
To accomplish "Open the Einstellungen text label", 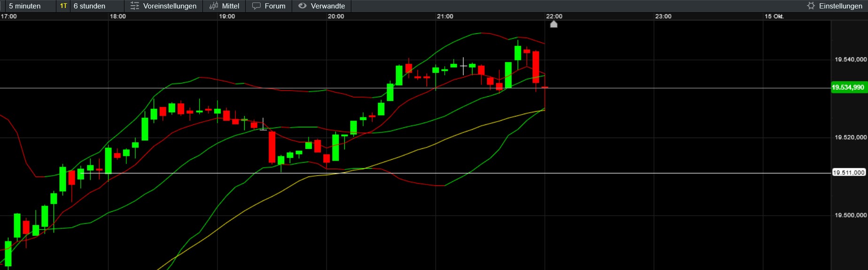I will (x=840, y=6).
